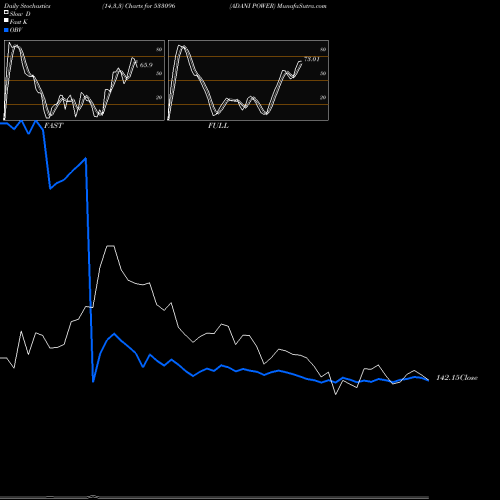The image size is (500, 500).
Task: Click the 80 level label in FAST chart
Action: (159, 49)
